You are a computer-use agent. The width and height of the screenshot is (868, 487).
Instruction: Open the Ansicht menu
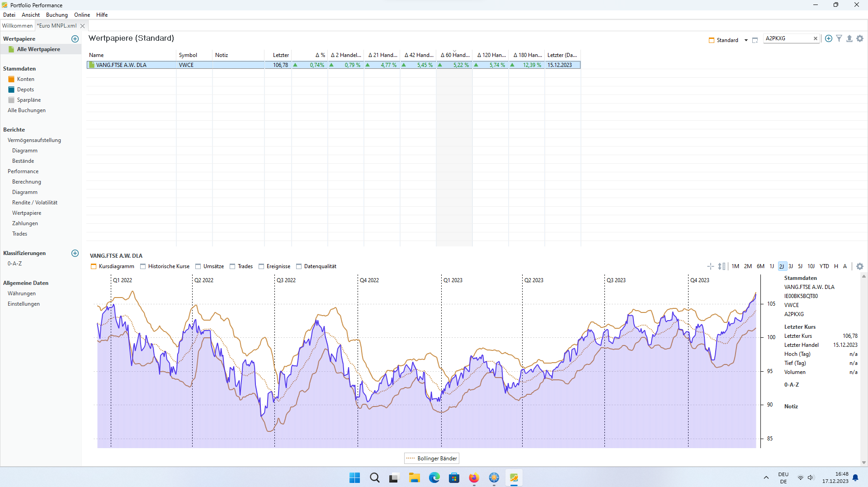point(31,15)
